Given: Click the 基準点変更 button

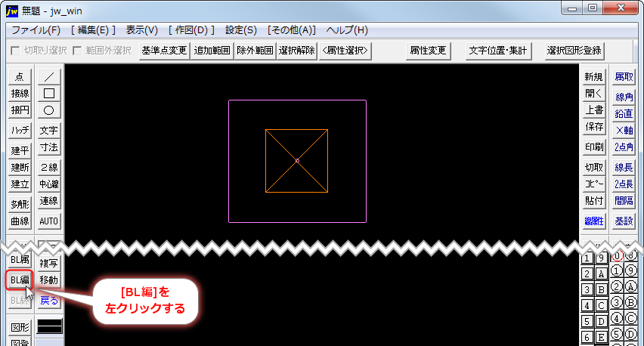Looking at the screenshot, I should pyautogui.click(x=164, y=51).
